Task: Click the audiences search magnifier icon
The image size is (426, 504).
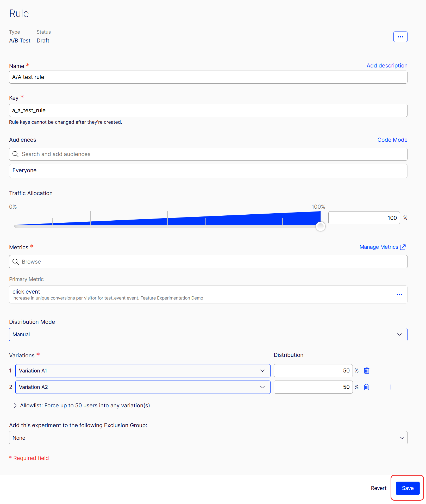Action: coord(16,154)
